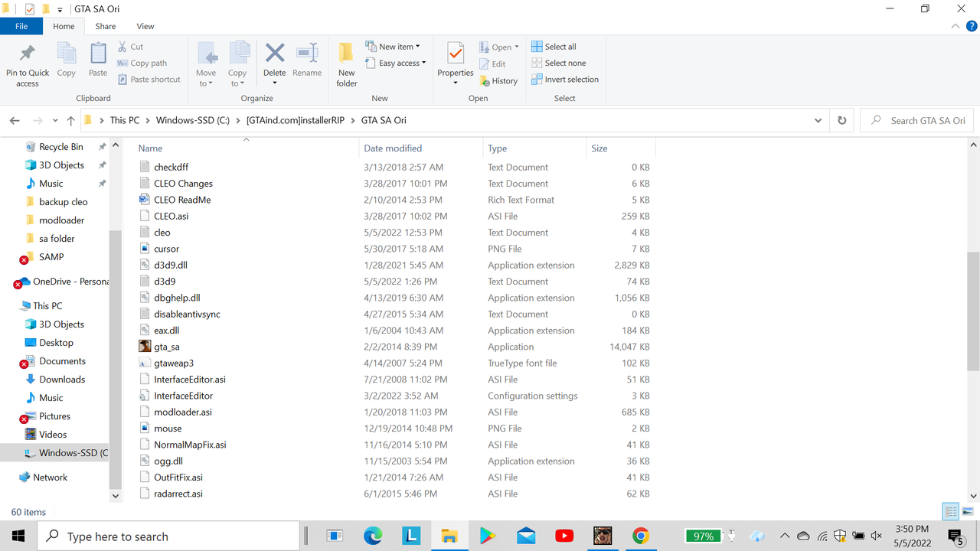This screenshot has height=551, width=980.
Task: Switch to Details view layout icon
Action: (951, 512)
